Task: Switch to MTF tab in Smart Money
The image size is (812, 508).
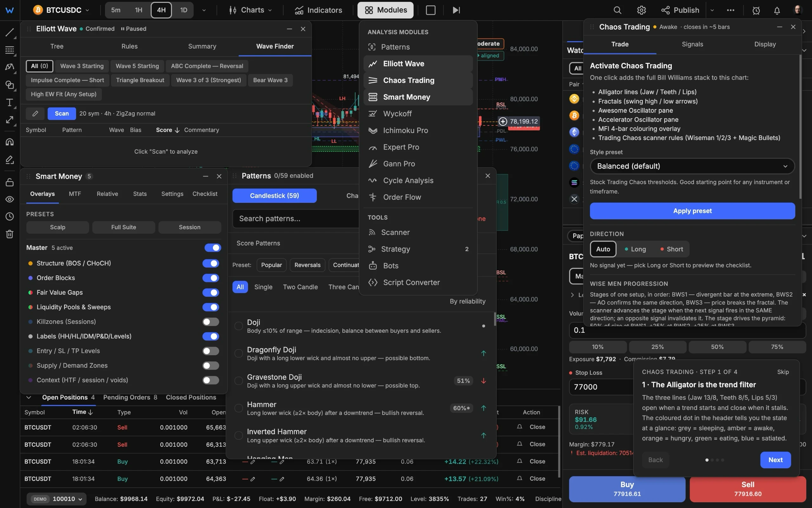Action: point(75,194)
